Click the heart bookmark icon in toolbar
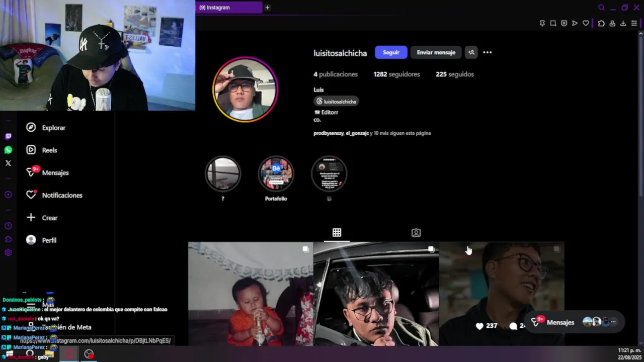 pos(586,23)
